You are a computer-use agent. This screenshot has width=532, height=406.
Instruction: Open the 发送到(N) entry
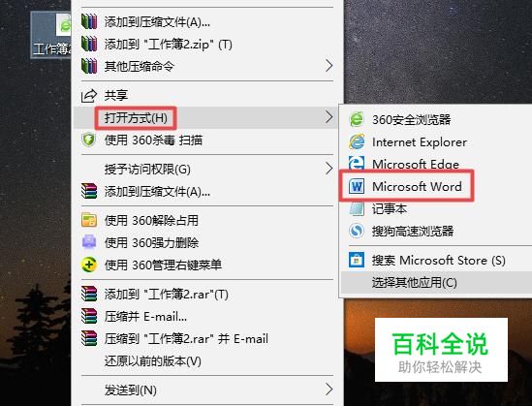click(x=207, y=390)
